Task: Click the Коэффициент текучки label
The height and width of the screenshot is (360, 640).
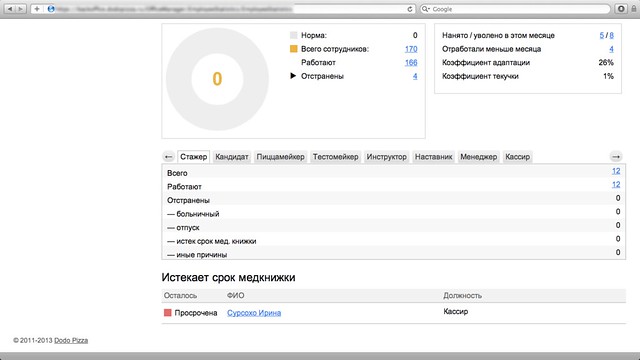Action: pos(480,76)
